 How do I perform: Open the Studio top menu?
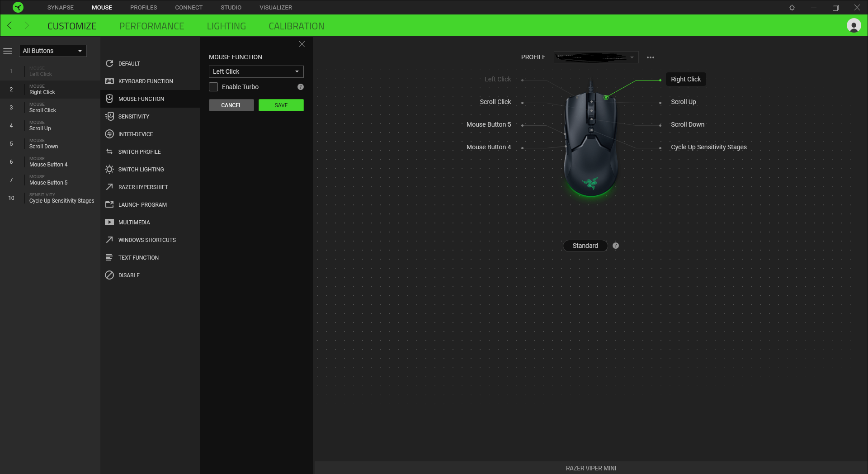231,8
